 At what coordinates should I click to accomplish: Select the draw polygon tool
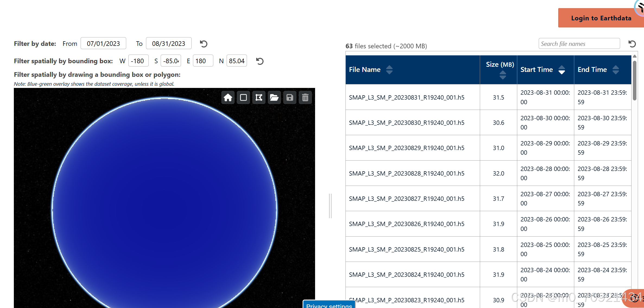259,97
